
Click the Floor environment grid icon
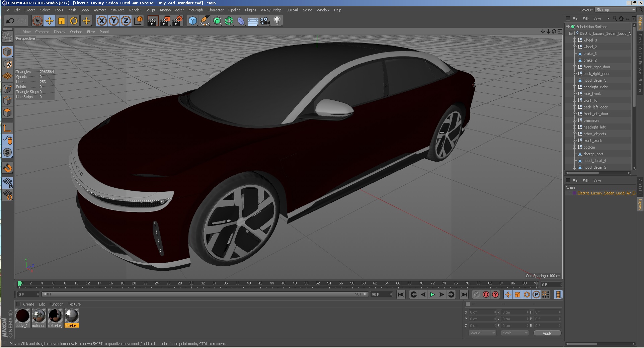coord(253,21)
